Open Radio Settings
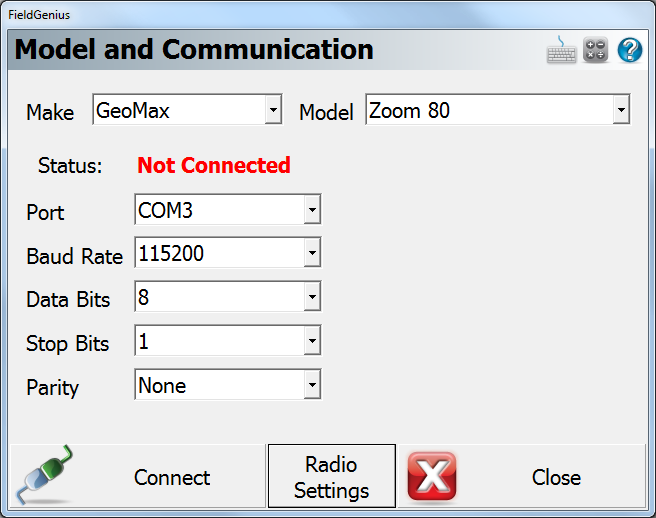Viewport: 656px width, 518px height. click(x=331, y=477)
